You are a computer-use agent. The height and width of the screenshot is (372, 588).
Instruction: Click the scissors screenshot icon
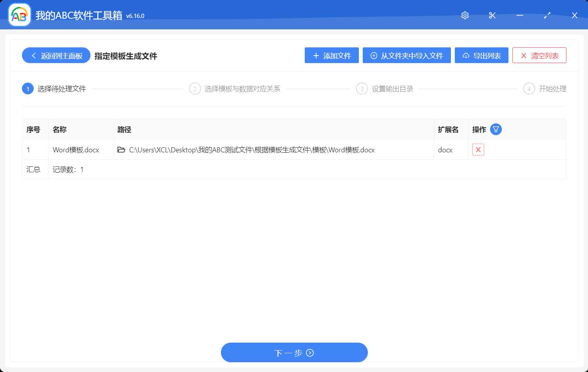(492, 15)
